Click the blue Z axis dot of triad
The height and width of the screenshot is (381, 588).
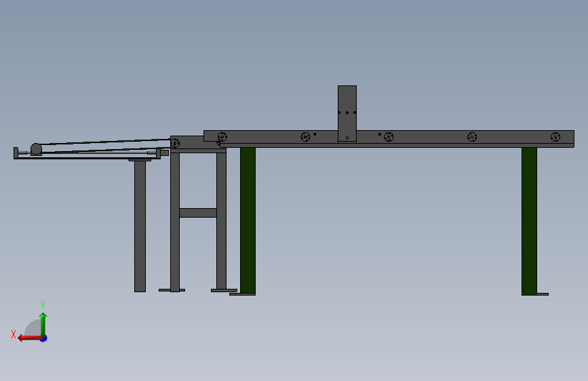[x=44, y=338]
